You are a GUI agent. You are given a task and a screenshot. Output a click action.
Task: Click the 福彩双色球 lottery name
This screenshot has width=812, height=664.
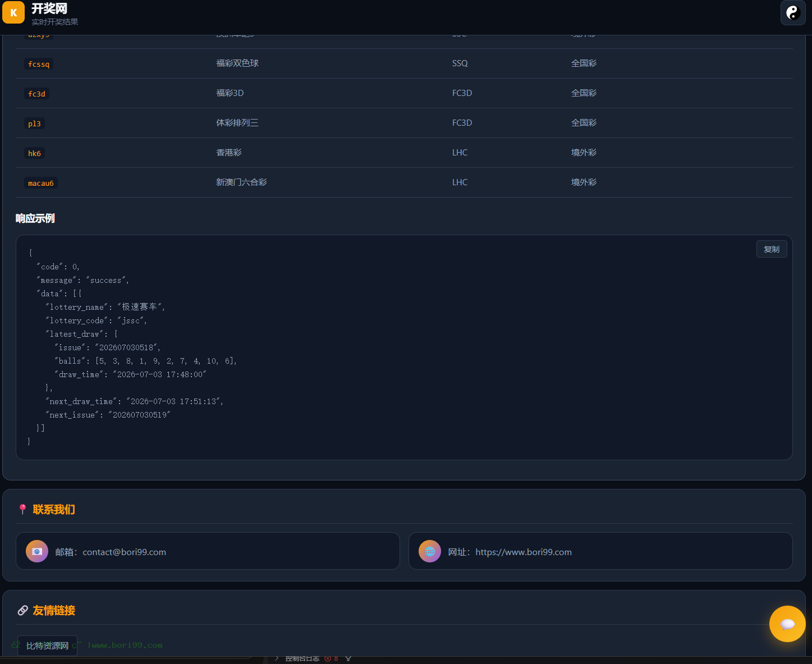click(x=237, y=63)
